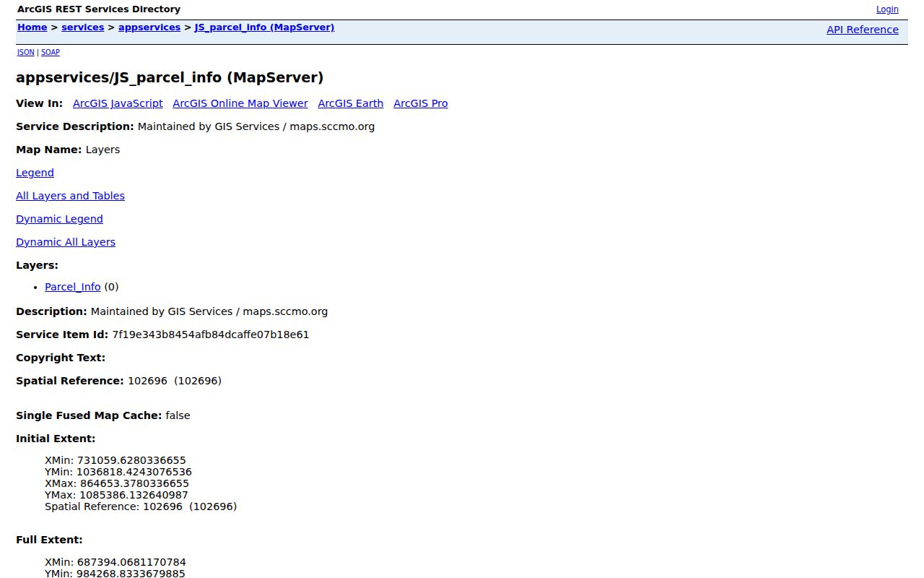The image size is (924, 578).
Task: Open the Legend link
Action: click(x=35, y=173)
